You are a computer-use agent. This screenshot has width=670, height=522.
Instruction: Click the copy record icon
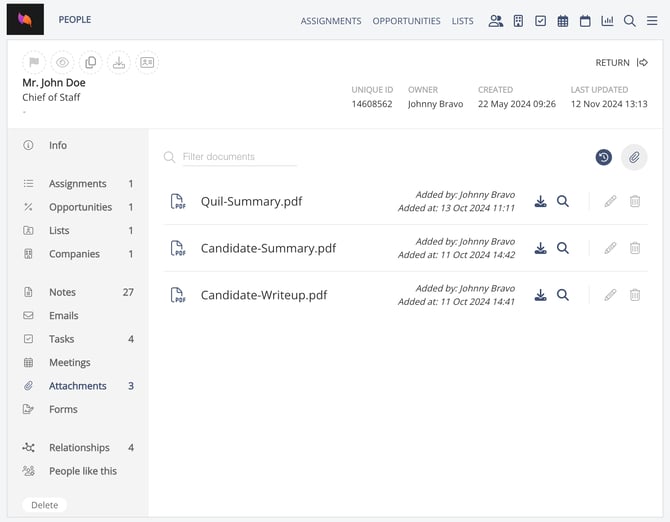pyautogui.click(x=90, y=62)
